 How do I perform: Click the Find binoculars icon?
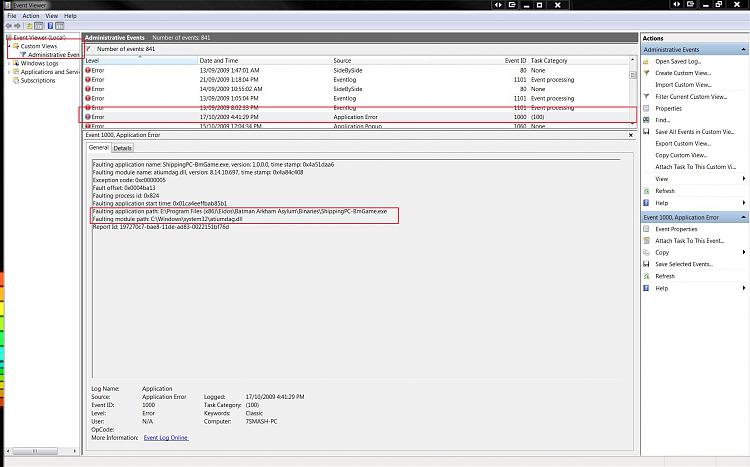[x=646, y=120]
